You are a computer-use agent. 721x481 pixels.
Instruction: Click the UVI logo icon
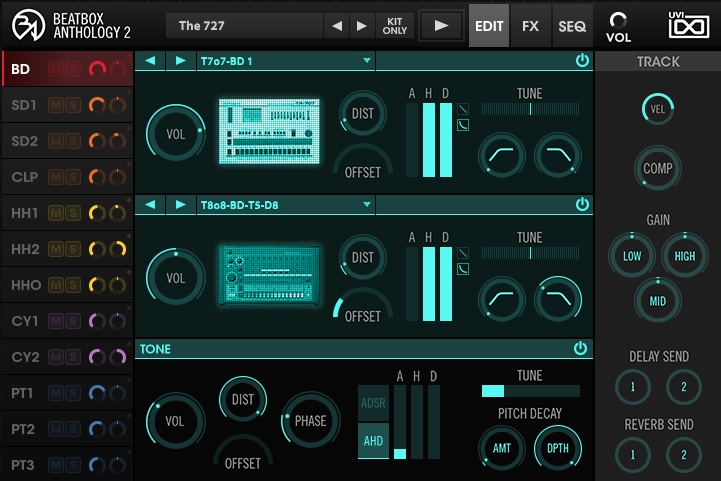coord(688,25)
